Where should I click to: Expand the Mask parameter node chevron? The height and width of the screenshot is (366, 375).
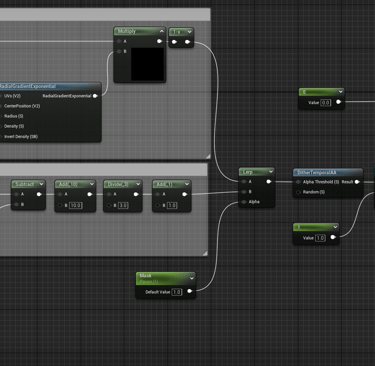point(192,278)
